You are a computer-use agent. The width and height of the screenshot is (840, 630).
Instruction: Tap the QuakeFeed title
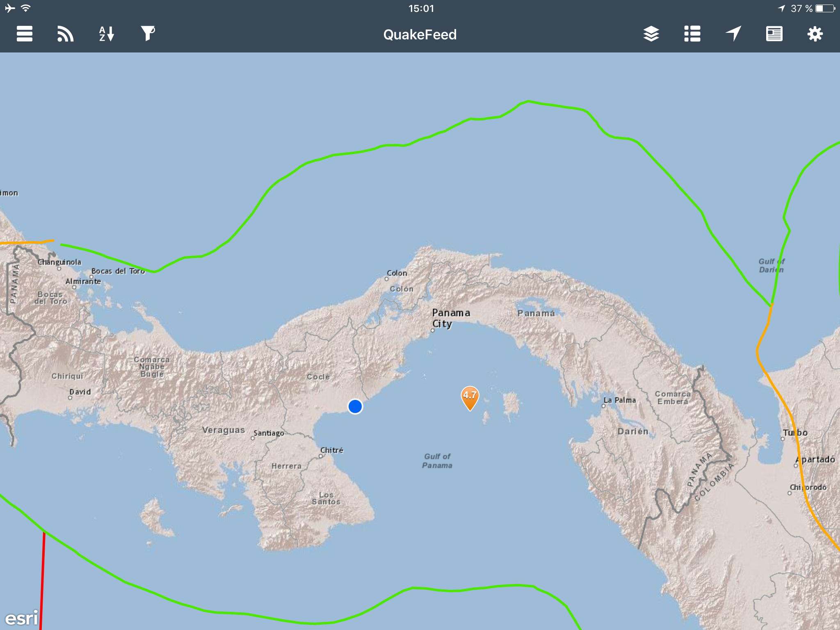[420, 35]
